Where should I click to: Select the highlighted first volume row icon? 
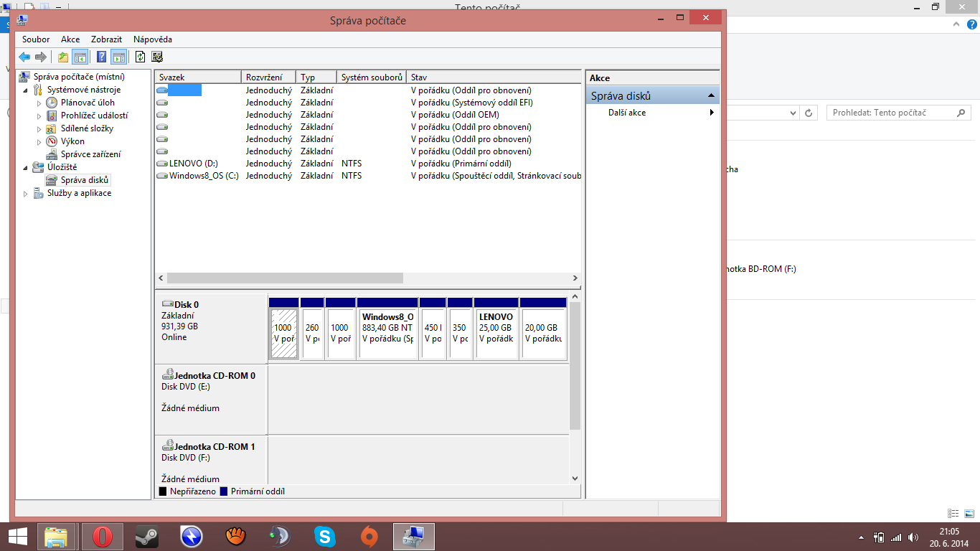tap(162, 90)
